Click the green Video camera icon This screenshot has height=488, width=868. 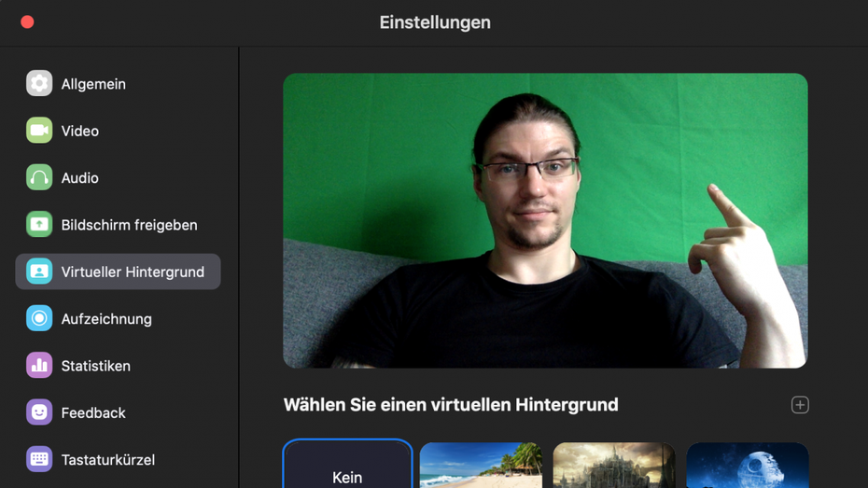[39, 131]
